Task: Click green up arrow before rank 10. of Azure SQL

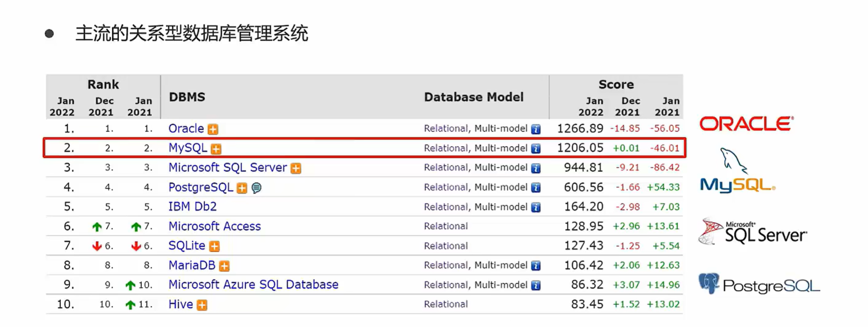Action: (x=130, y=285)
